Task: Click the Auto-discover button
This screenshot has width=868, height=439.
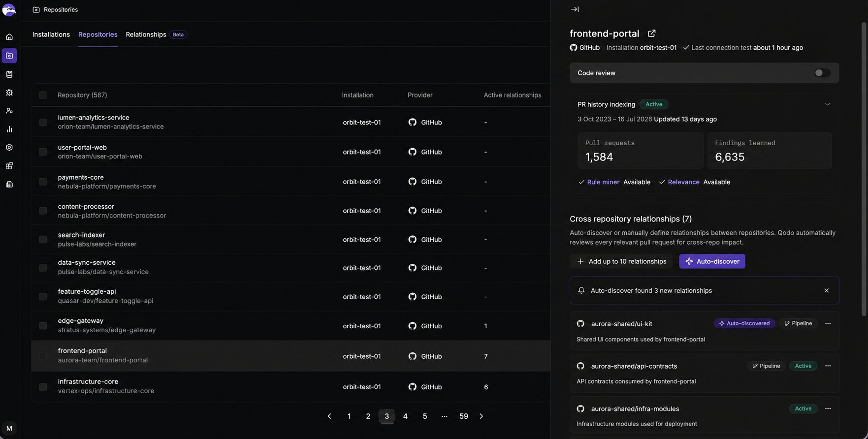Action: tap(712, 261)
